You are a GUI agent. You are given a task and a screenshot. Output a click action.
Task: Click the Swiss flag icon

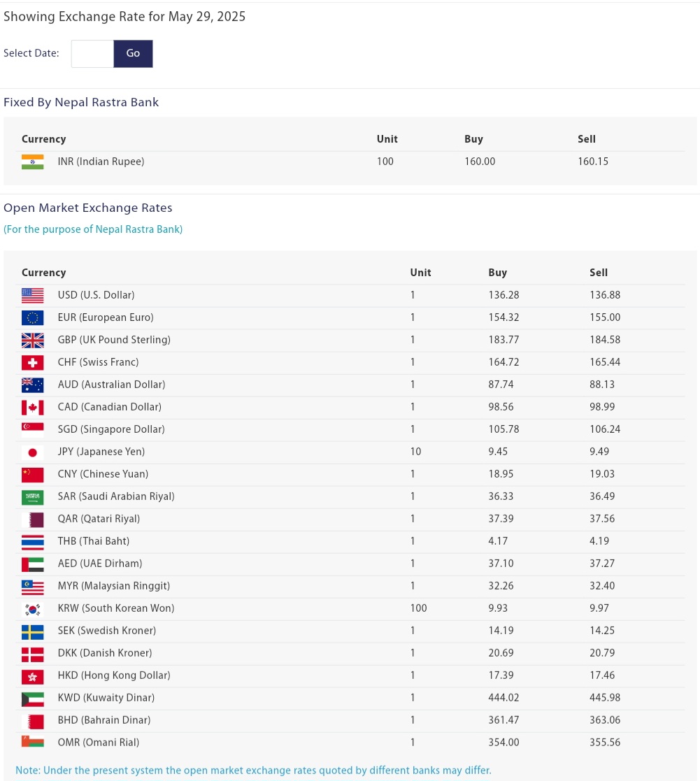[x=33, y=362]
